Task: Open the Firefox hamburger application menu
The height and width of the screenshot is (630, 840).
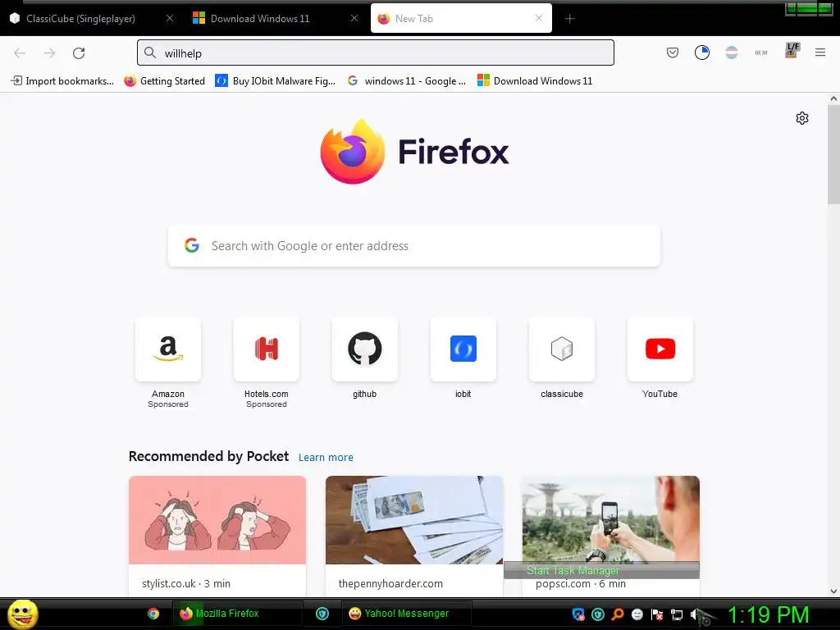Action: [x=820, y=52]
